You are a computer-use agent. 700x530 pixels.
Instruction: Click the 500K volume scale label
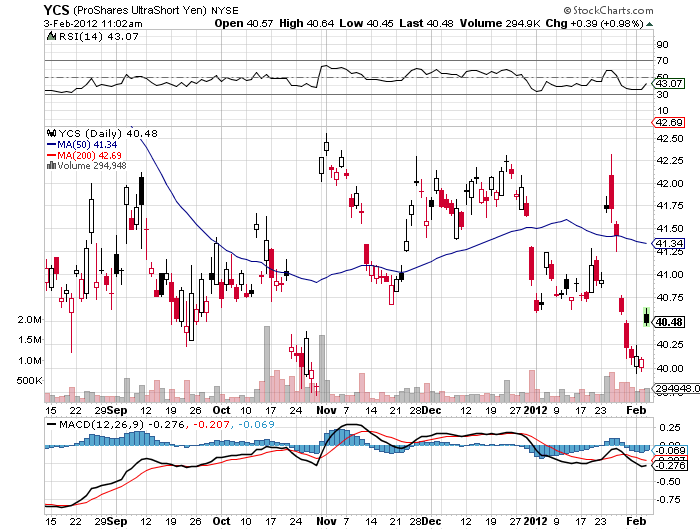(29, 380)
